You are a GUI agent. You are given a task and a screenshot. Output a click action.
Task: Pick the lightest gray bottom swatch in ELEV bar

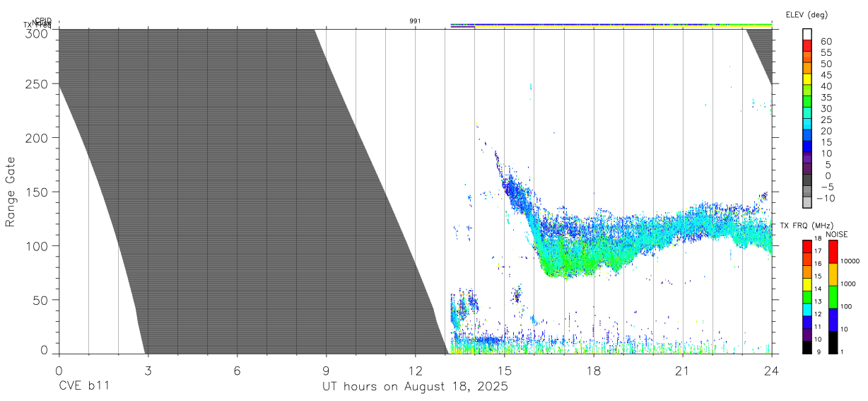click(807, 203)
